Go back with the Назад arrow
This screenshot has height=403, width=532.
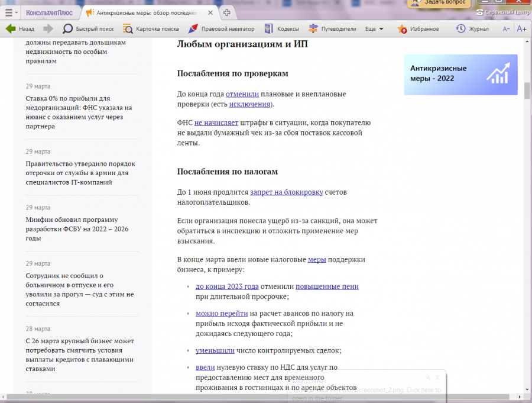point(20,28)
